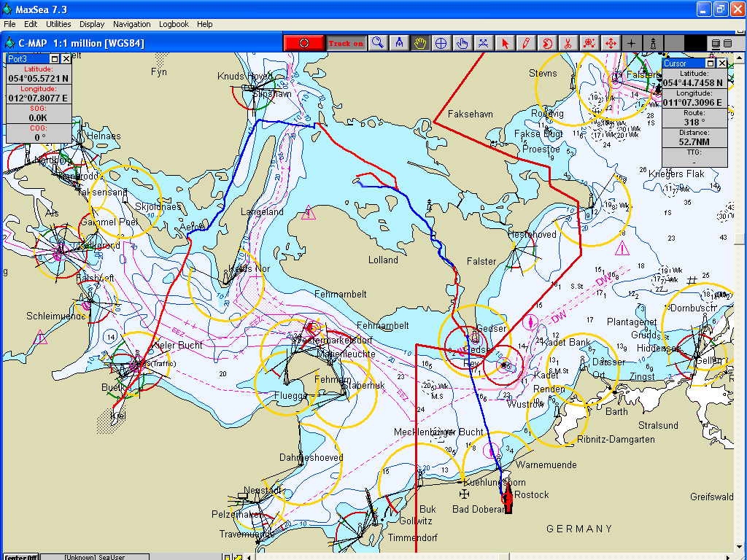Image resolution: width=747 pixels, height=560 pixels.
Task: Select the red arrow pointer tool
Action: coord(505,43)
